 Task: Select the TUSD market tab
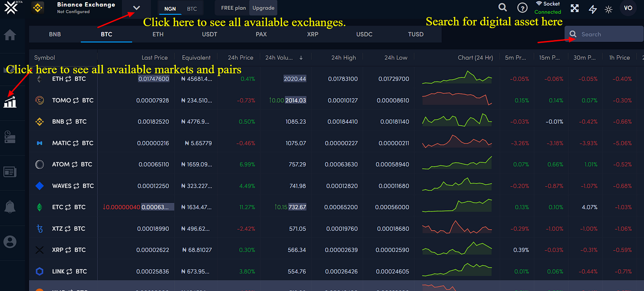pos(416,34)
